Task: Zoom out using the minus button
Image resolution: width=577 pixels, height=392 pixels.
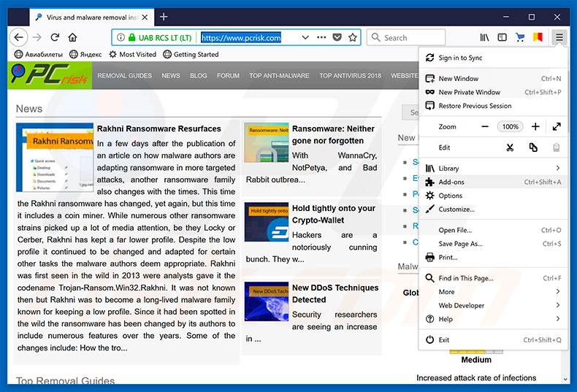Action: [485, 126]
